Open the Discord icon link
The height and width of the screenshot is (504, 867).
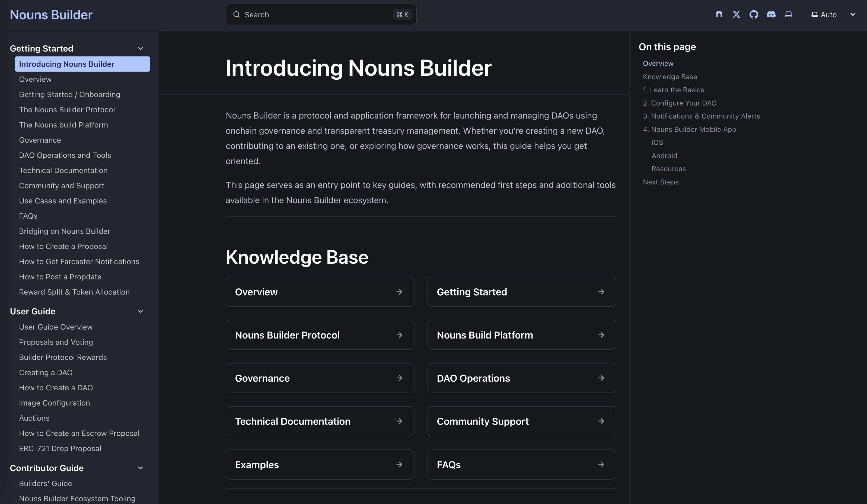pyautogui.click(x=771, y=14)
